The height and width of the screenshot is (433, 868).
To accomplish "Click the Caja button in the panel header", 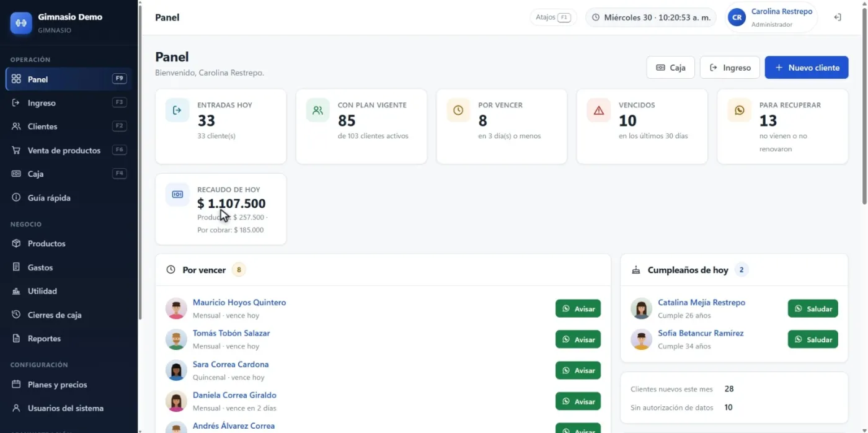I will click(670, 68).
